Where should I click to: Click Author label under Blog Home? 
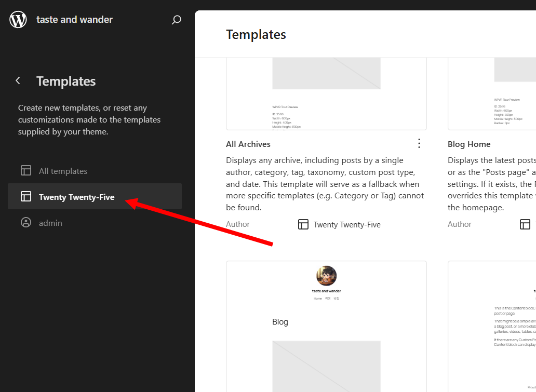click(x=460, y=224)
